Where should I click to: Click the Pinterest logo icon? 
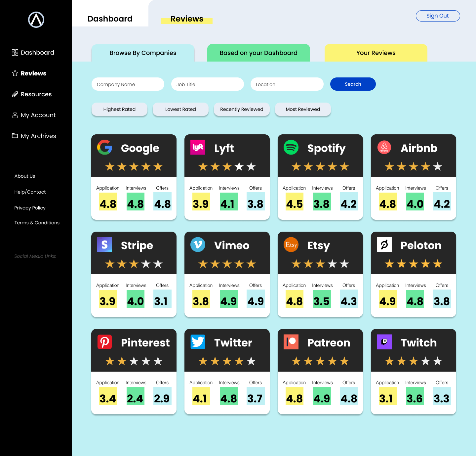click(x=105, y=342)
